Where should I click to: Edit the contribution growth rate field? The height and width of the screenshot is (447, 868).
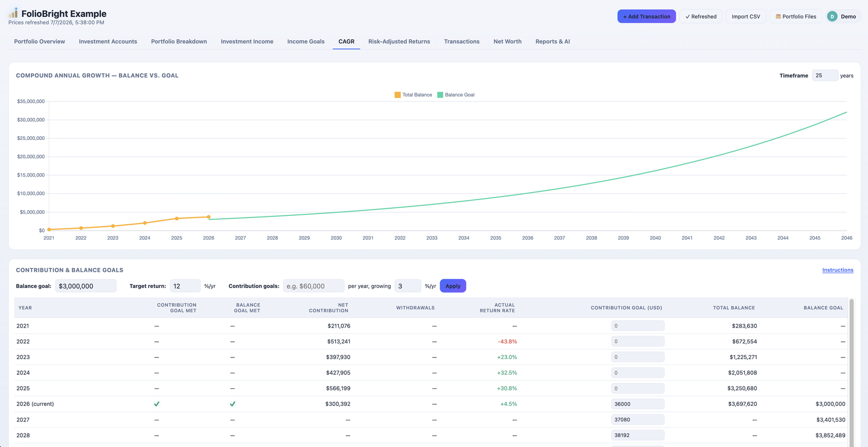coord(408,286)
